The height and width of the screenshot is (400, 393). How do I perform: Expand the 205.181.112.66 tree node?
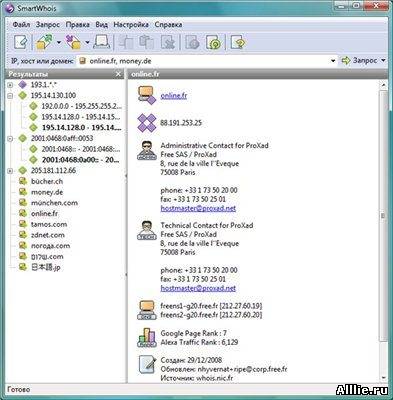click(10, 171)
